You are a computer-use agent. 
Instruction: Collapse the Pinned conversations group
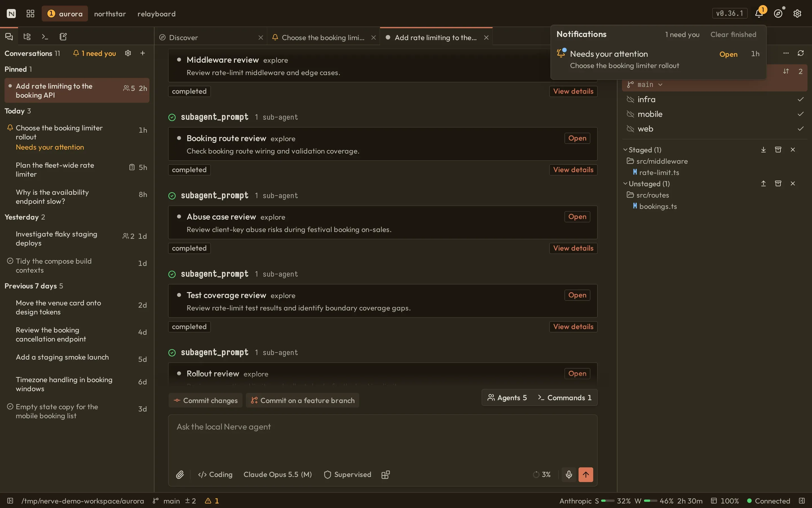pos(18,69)
